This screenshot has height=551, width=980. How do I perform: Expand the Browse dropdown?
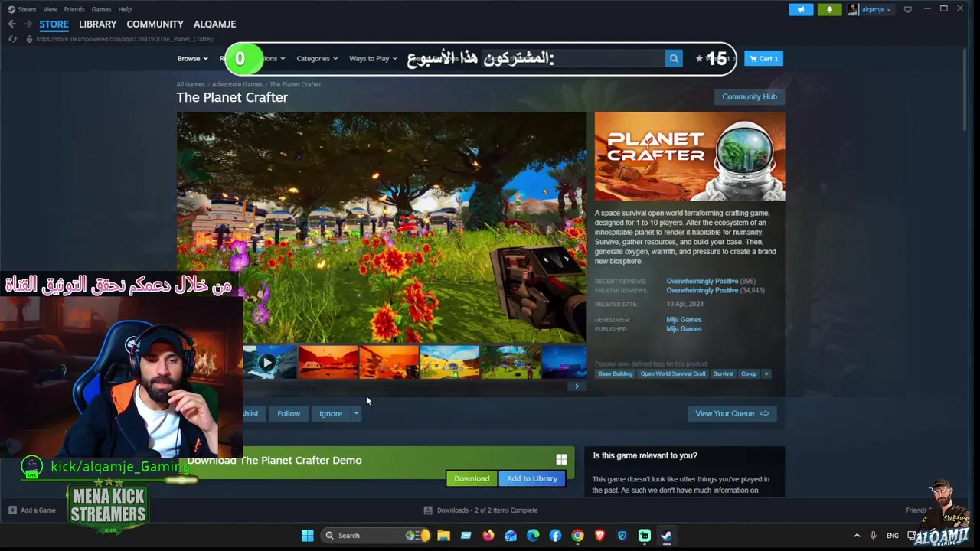(193, 58)
